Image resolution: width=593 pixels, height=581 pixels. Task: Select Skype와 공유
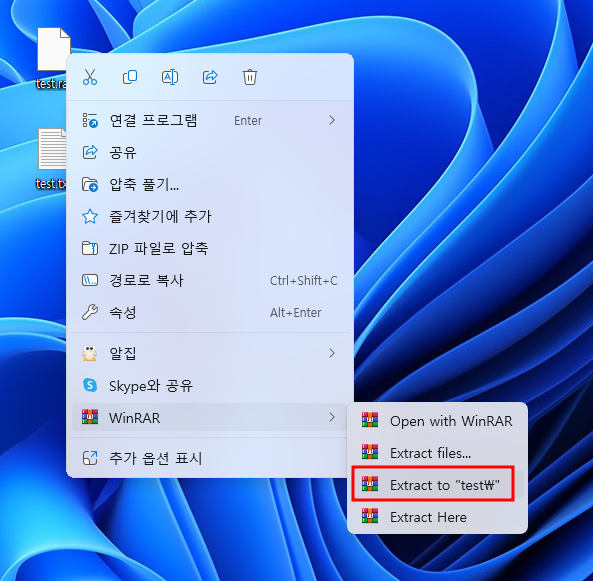(210, 385)
